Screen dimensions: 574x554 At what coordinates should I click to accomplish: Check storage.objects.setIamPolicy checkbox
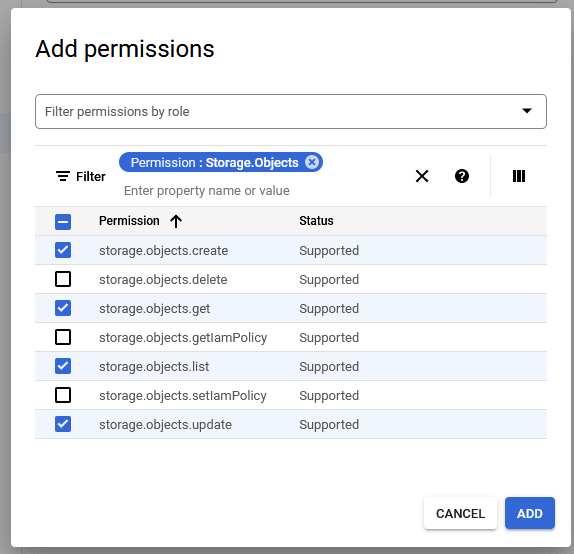click(x=63, y=395)
